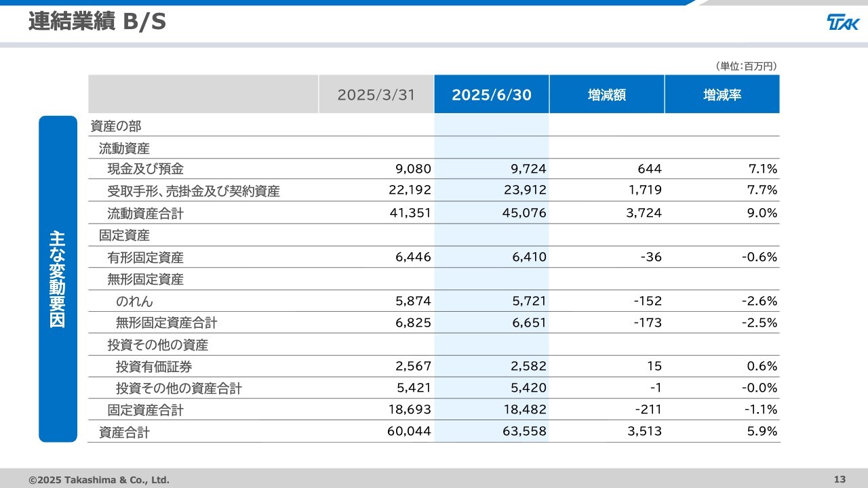Screen dimensions: 868x488
Task: Click the change amount 3,724
Action: pyautogui.click(x=644, y=213)
